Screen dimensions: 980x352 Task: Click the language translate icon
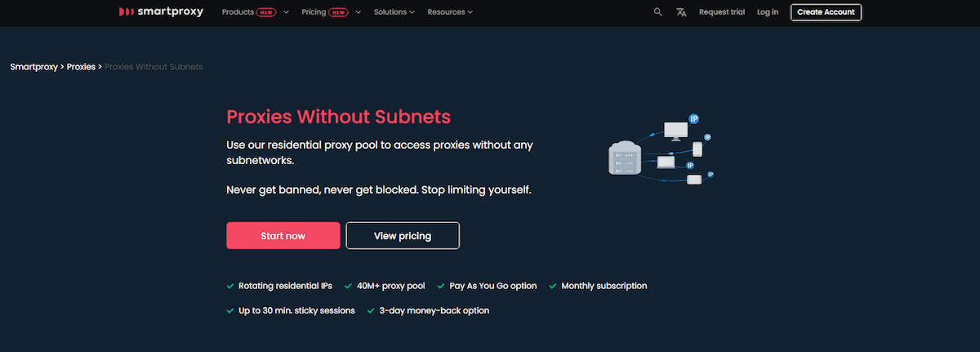point(681,12)
